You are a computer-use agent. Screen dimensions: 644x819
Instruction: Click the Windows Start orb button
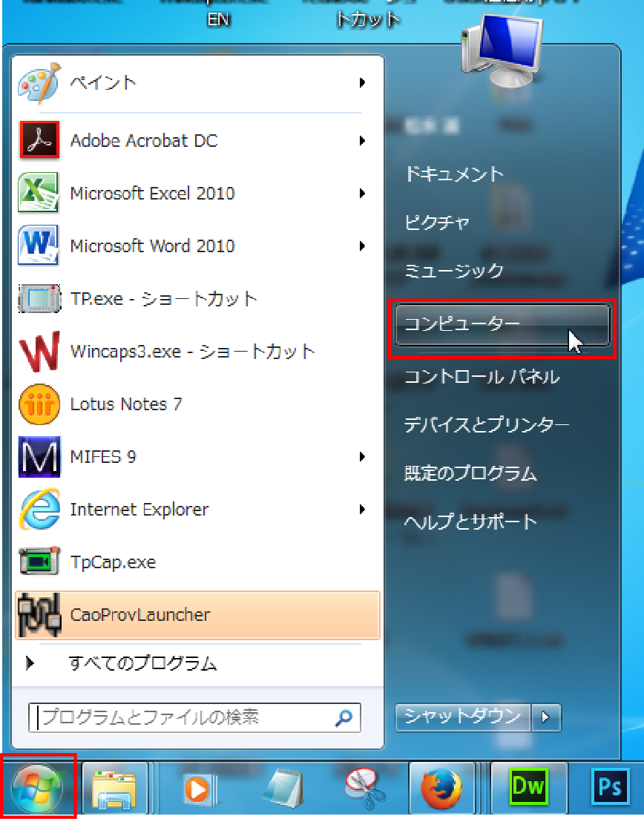pyautogui.click(x=38, y=786)
